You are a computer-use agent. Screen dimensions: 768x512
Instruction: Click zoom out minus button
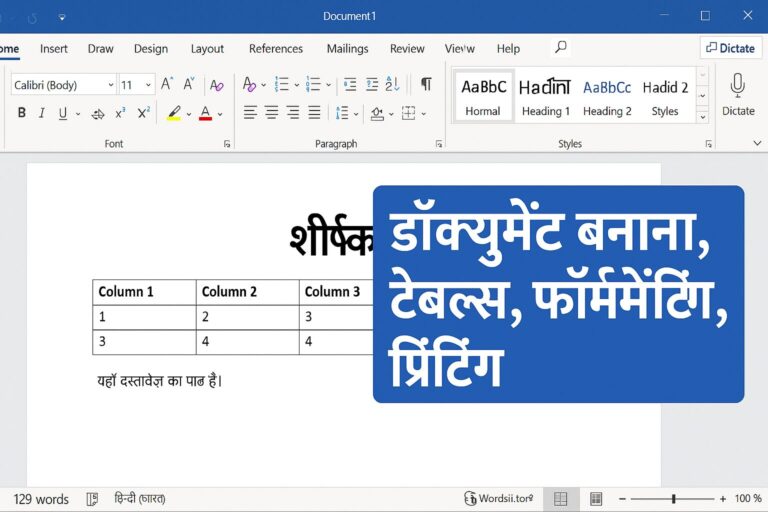622,499
